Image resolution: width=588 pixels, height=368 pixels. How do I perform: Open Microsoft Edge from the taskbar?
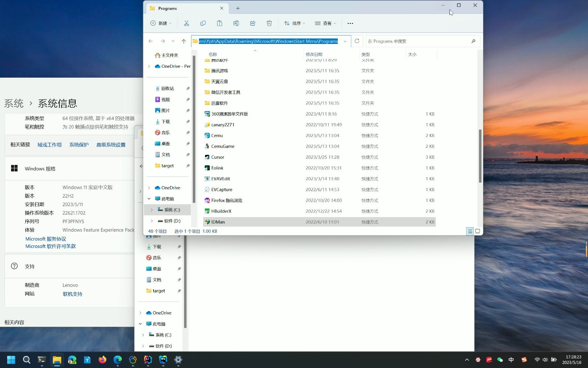[x=118, y=360]
